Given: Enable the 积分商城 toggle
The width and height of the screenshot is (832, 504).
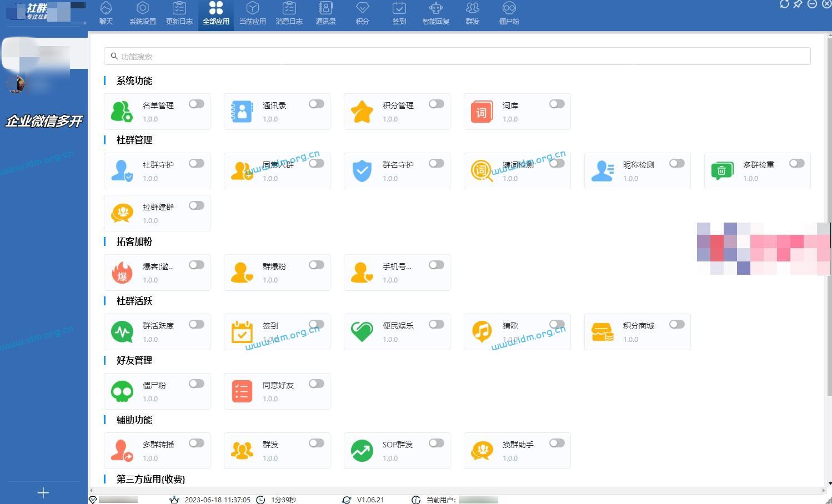Looking at the screenshot, I should tap(677, 324).
